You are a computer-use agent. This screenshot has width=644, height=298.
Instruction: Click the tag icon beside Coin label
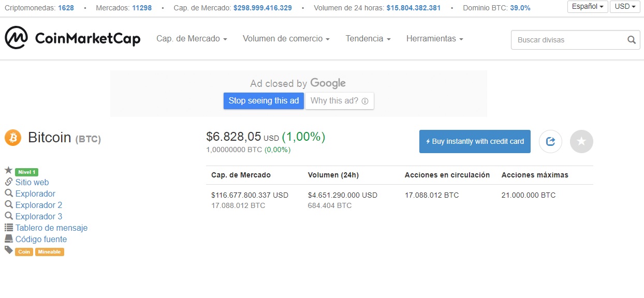9,250
